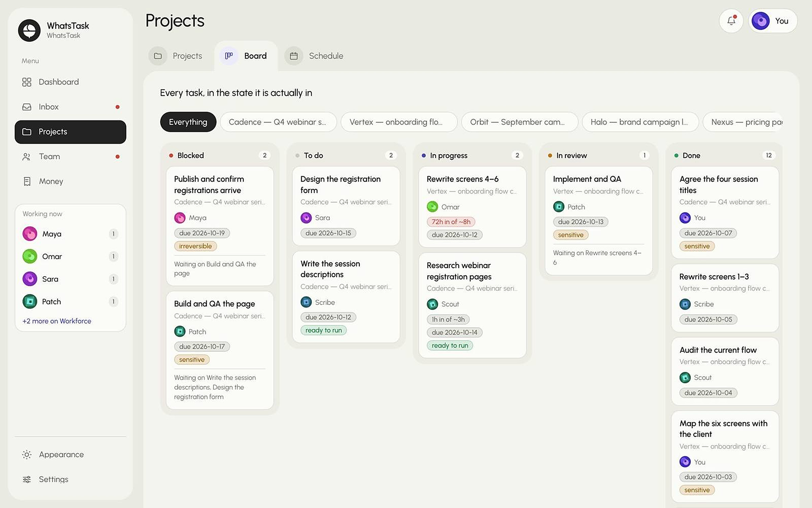This screenshot has width=812, height=508.
Task: Open Dashboard from the sidebar
Action: click(70, 82)
